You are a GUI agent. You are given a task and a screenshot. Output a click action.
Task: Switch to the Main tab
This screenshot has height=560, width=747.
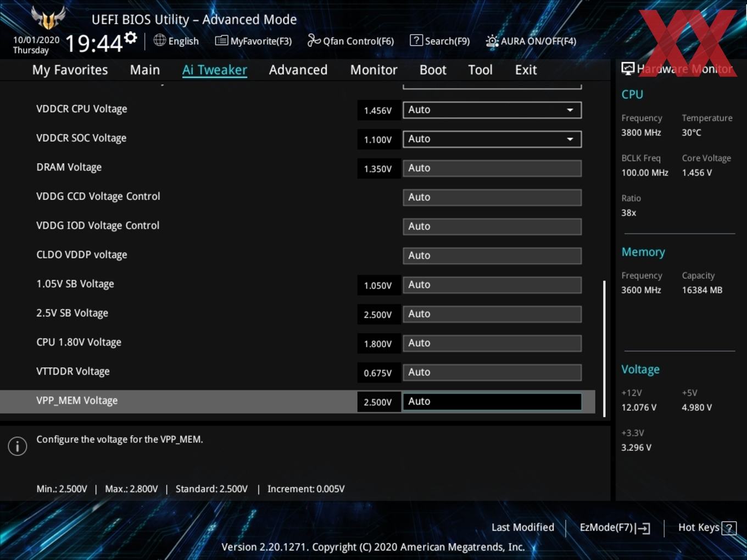145,70
